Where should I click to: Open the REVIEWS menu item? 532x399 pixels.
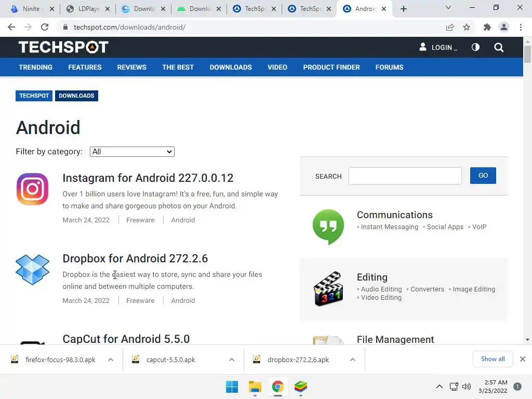tap(131, 67)
